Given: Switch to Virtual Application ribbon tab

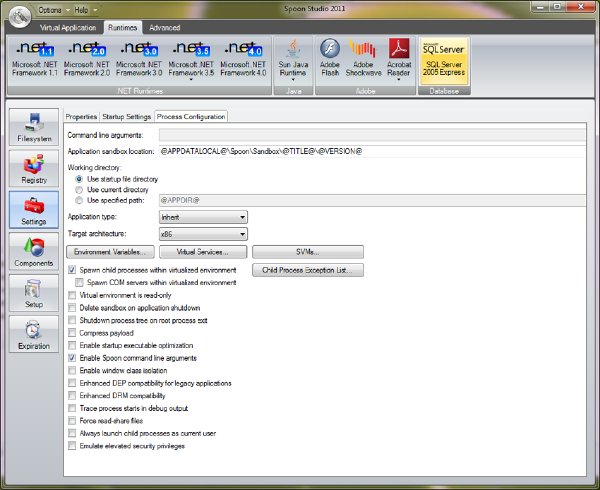Looking at the screenshot, I should click(68, 28).
